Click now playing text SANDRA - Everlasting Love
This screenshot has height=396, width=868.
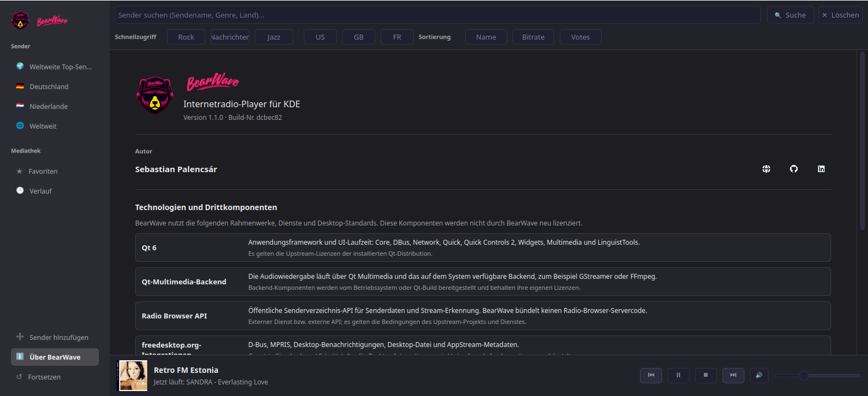(227, 382)
